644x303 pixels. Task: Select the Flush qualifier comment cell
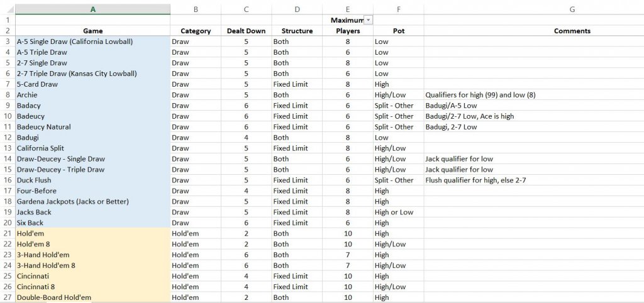[x=533, y=180]
